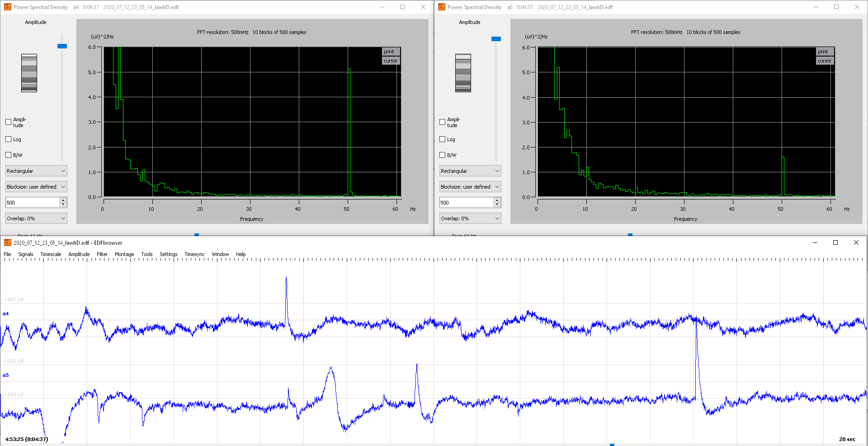
Task: Enable the Log checkbox in the a4 window
Action: pos(8,139)
